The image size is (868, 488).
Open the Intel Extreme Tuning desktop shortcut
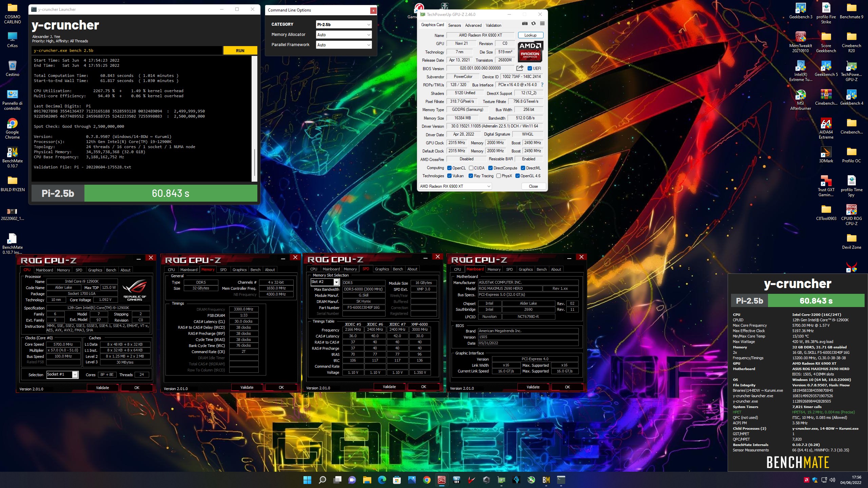coord(801,71)
